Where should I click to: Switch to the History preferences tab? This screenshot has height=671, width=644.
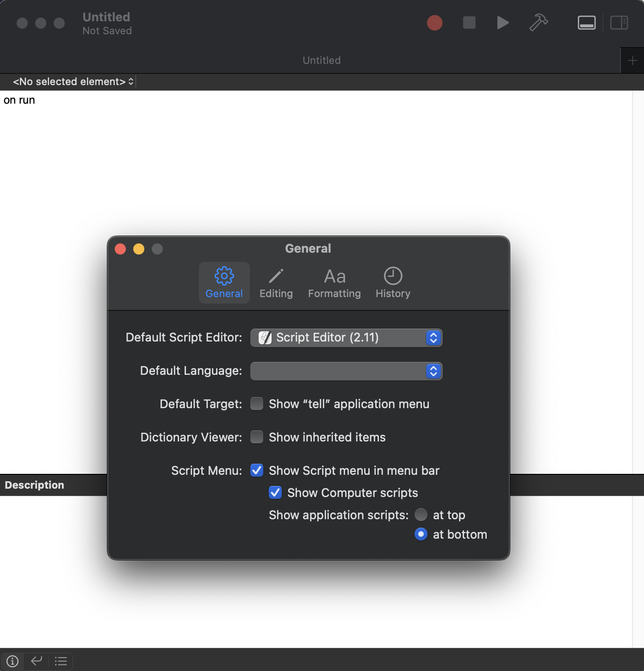[393, 283]
